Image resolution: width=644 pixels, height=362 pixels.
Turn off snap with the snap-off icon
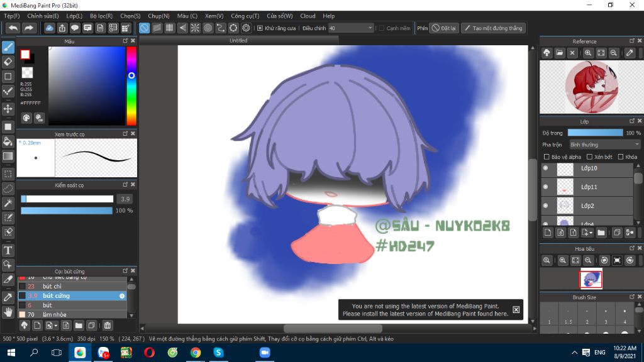pyautogui.click(x=144, y=28)
